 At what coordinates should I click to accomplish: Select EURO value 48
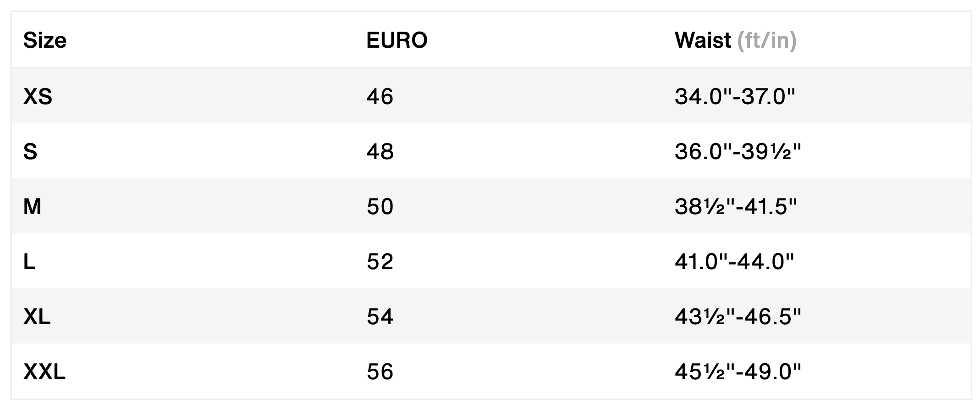pos(380,151)
